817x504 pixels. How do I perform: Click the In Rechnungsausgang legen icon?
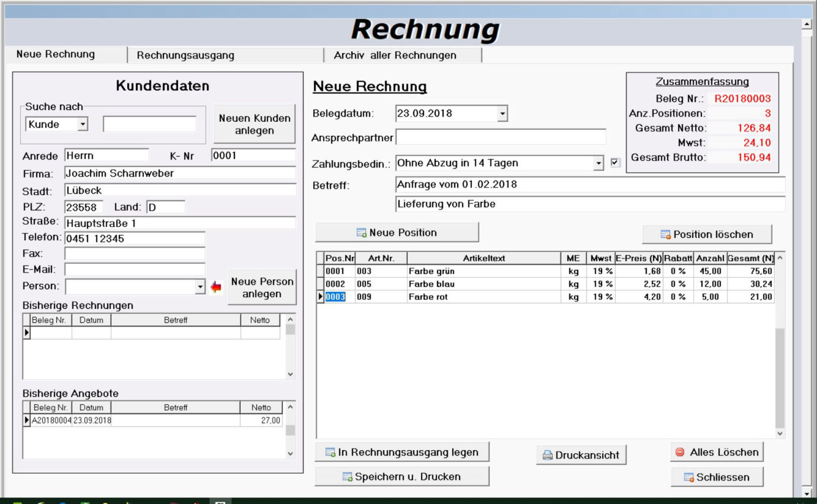331,453
